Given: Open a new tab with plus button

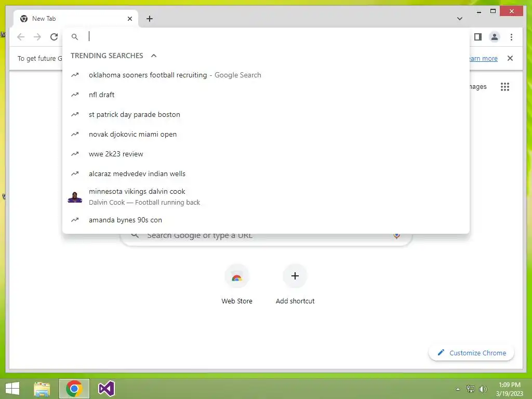Looking at the screenshot, I should coord(149,19).
